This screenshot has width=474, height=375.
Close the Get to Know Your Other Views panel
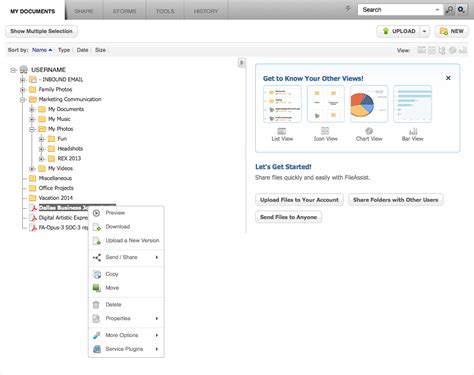[x=448, y=78]
